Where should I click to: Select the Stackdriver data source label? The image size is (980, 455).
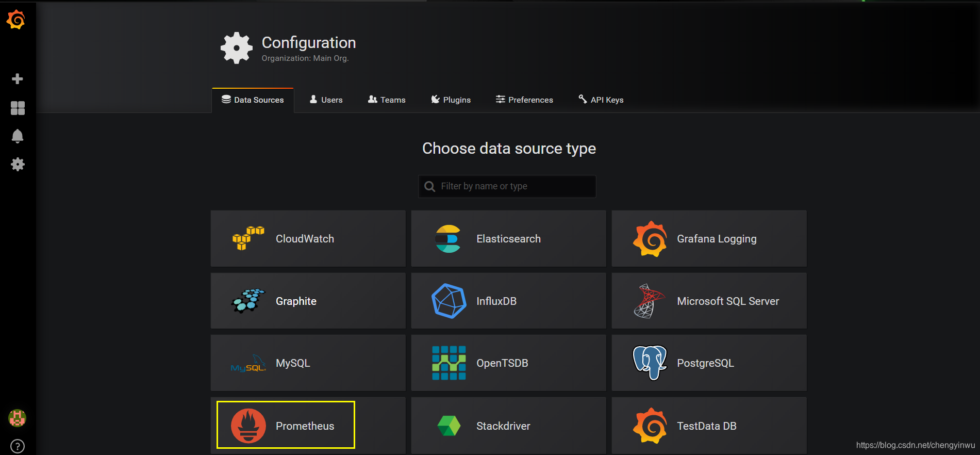pos(503,426)
